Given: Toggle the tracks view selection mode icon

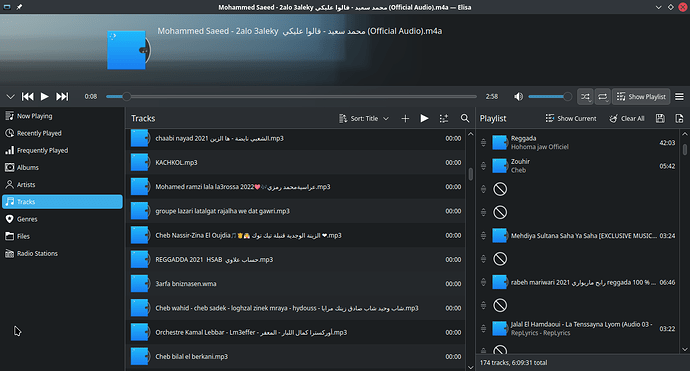Looking at the screenshot, I should 444,118.
